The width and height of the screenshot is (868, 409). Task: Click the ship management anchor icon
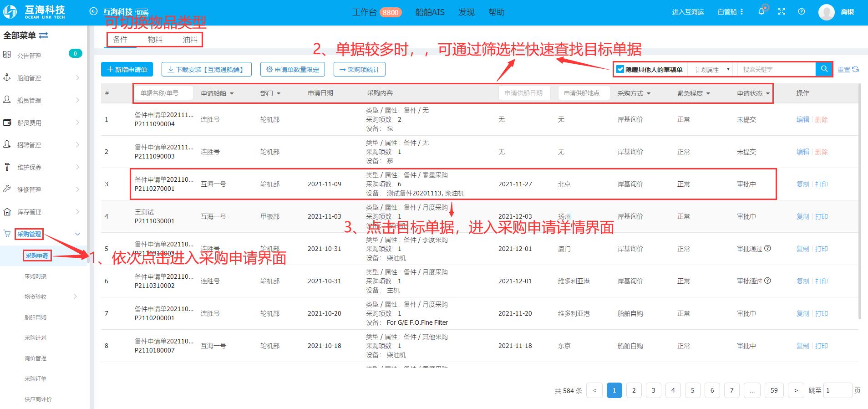(x=7, y=77)
